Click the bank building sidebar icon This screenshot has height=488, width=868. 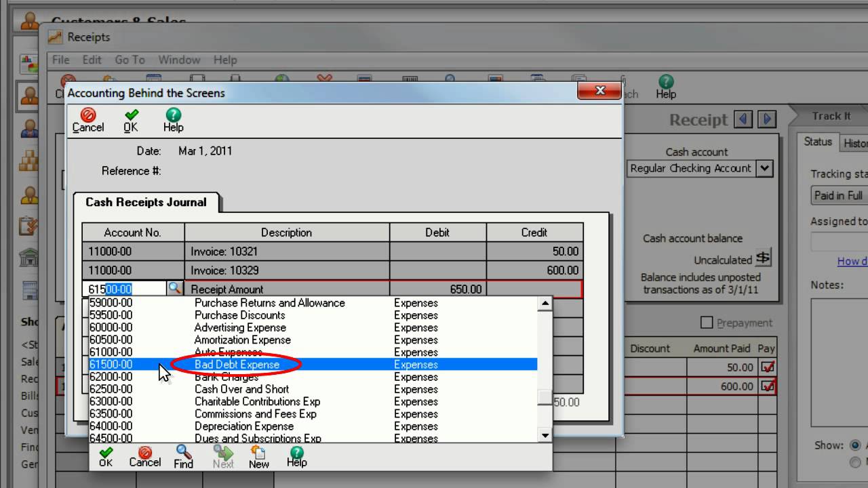coord(29,258)
